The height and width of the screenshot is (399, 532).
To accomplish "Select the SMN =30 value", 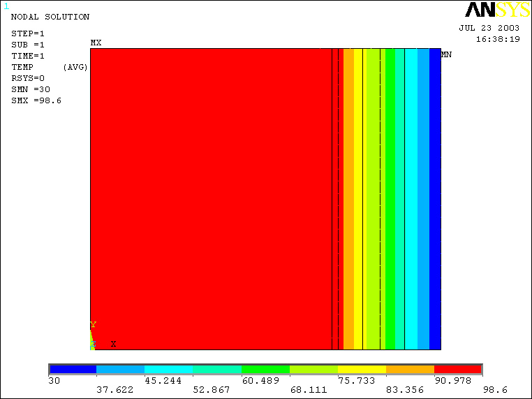I will click(x=31, y=89).
